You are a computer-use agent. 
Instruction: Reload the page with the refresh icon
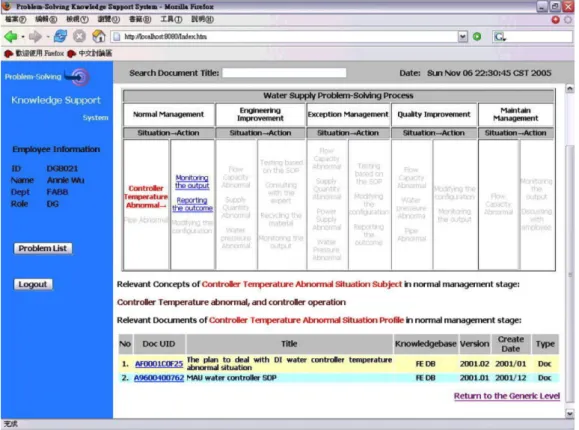tap(60, 36)
